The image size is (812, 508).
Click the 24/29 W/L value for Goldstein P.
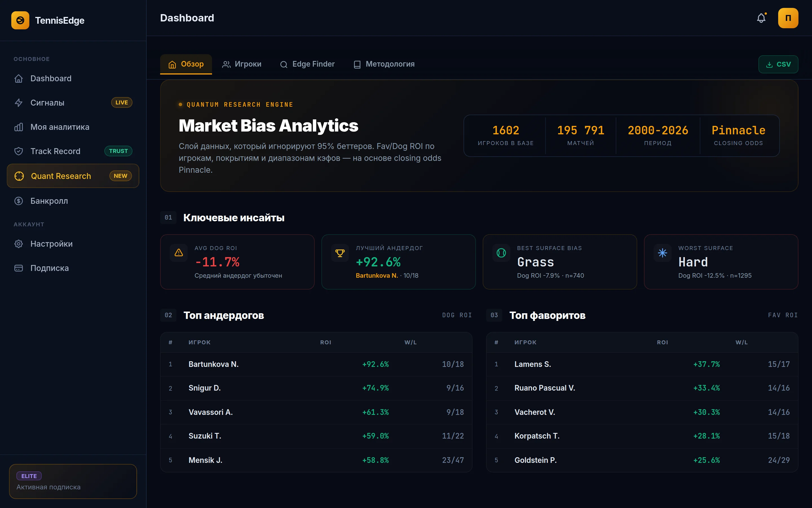pyautogui.click(x=779, y=460)
